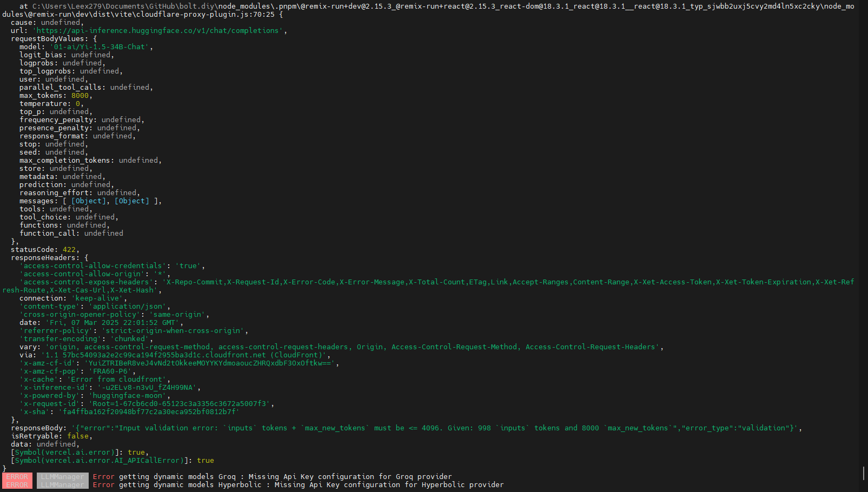
Task: Click the second red ERROR badge
Action: pyautogui.click(x=17, y=485)
